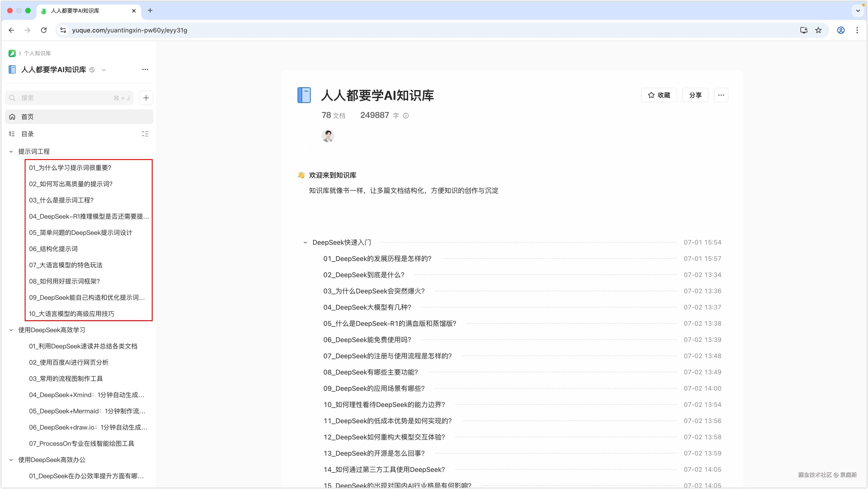Open 02_DeepSeek到底是什么?
868x489 pixels.
[364, 275]
